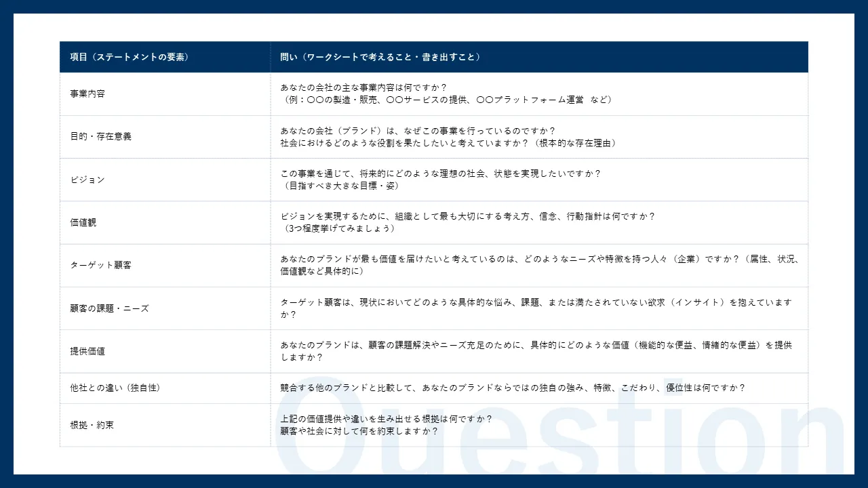The width and height of the screenshot is (868, 488).
Task: Click the vision question 'この事業を通じて、将来的に…'
Action: [x=441, y=173]
